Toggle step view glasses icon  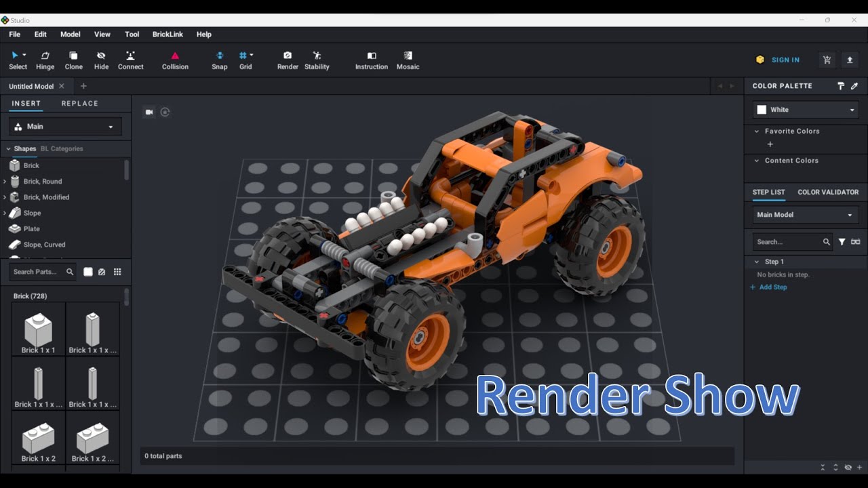tap(856, 242)
